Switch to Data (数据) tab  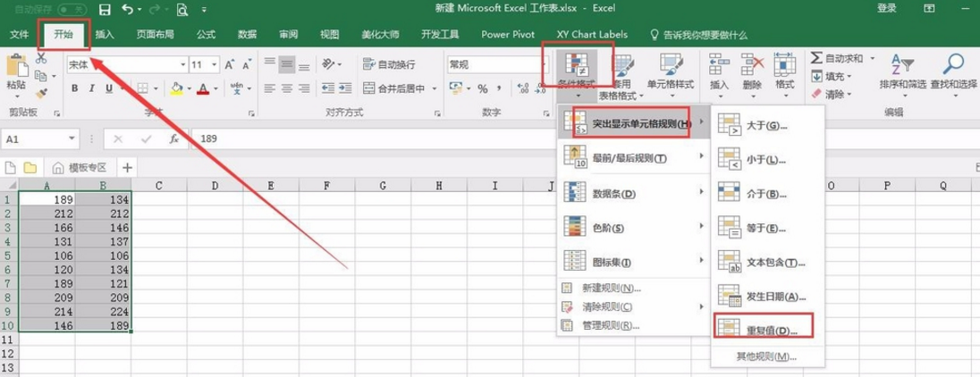[x=247, y=34]
